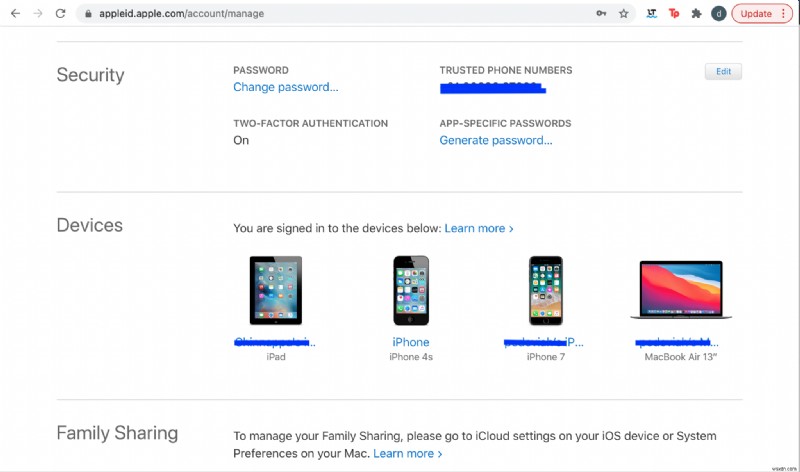Click the padlock site info icon
This screenshot has width=800, height=472.
click(x=88, y=14)
